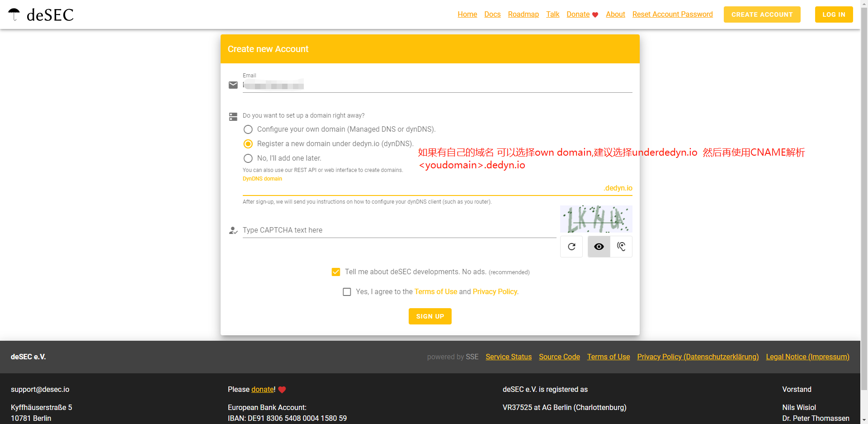Switch to audio CAPTCHA with the ear icon
Image resolution: width=868 pixels, height=424 pixels.
pyautogui.click(x=621, y=247)
